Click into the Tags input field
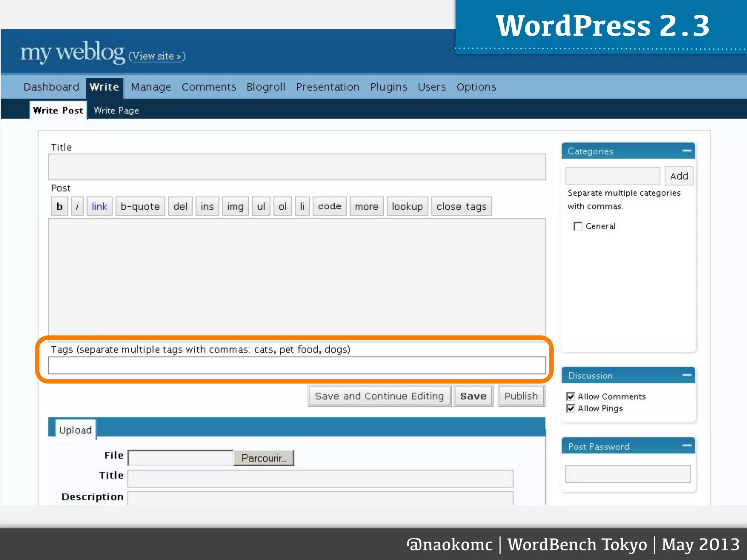This screenshot has height=560, width=747. (x=297, y=365)
